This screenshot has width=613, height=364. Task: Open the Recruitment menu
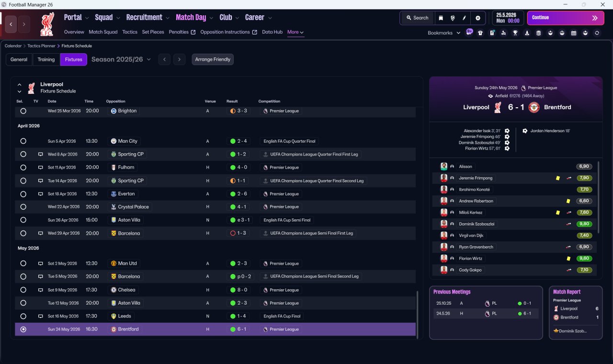coord(148,18)
